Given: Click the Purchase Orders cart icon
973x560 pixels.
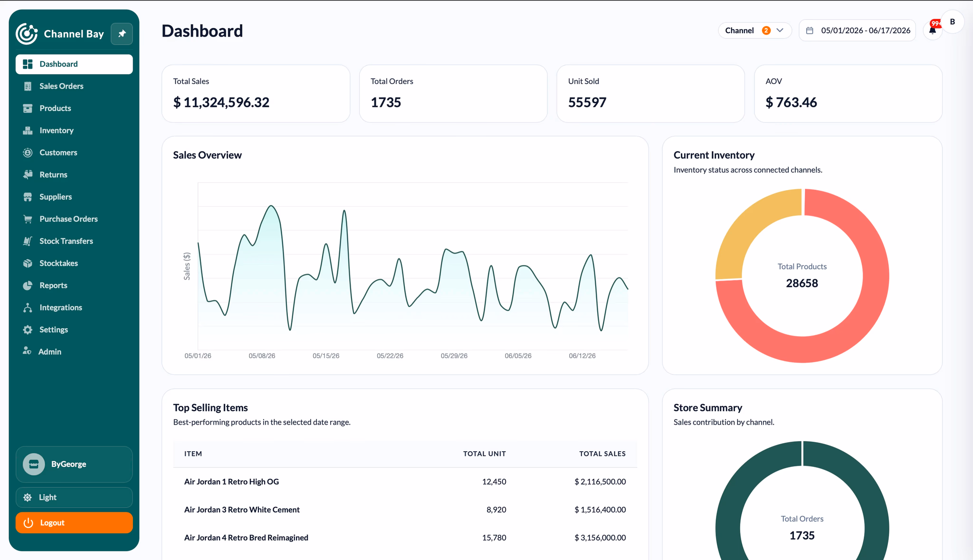Looking at the screenshot, I should point(28,219).
